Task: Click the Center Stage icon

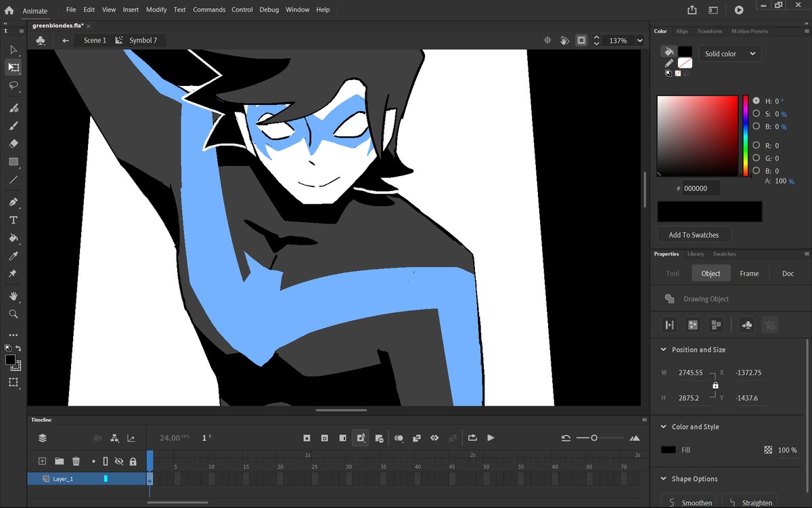Action: pos(548,41)
